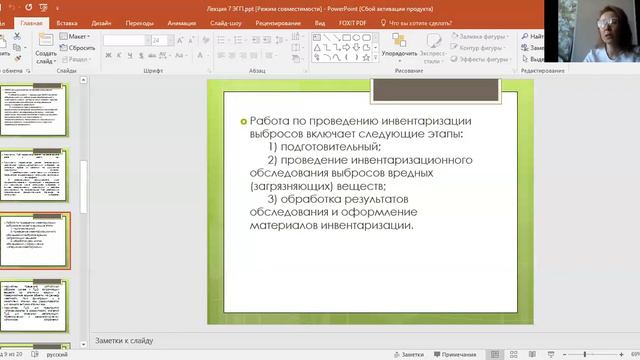Click the Cut scissors icon
640x360 pixels.
coord(17,36)
